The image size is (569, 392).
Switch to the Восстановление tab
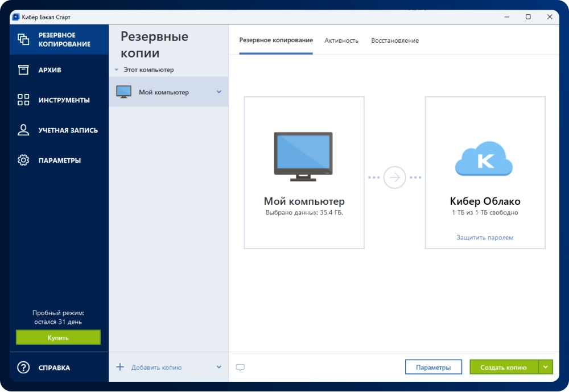tap(395, 40)
